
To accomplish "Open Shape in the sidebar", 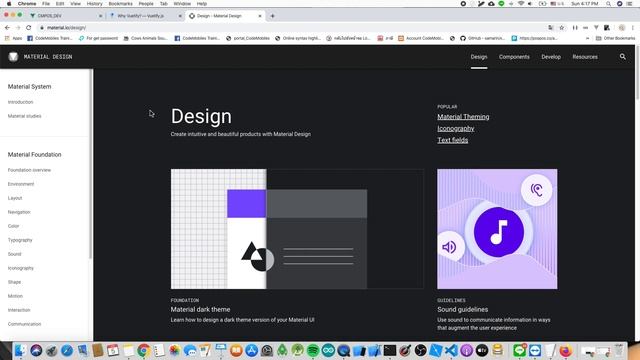I will point(14,282).
